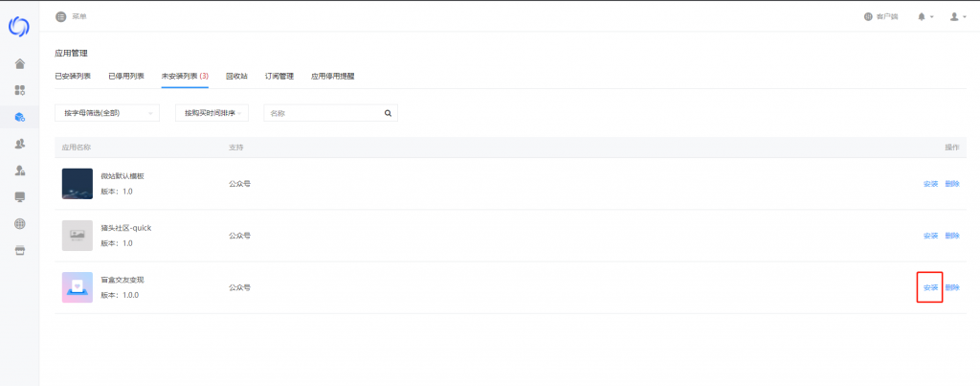Switch to the 回收站 tab

click(x=237, y=77)
